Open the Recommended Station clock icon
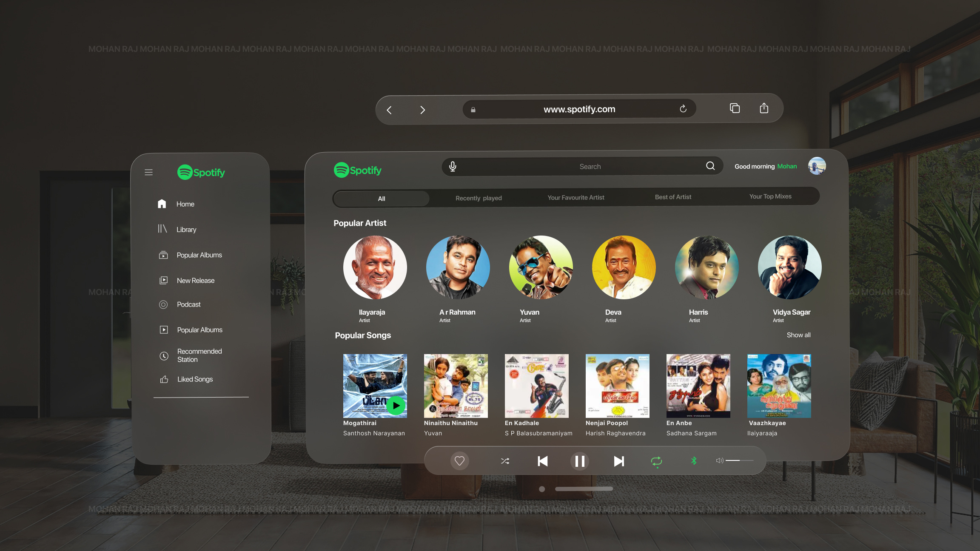Screen dimensions: 980x551 [x=164, y=355]
